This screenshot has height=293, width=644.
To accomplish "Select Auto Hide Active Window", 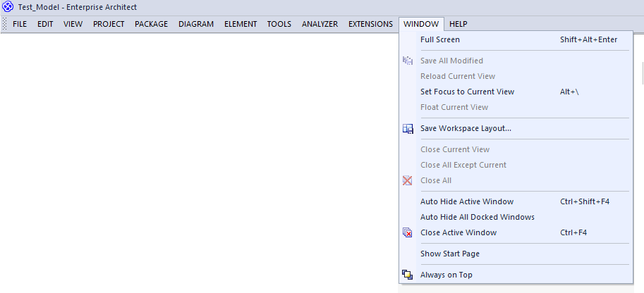I will coord(516,201).
